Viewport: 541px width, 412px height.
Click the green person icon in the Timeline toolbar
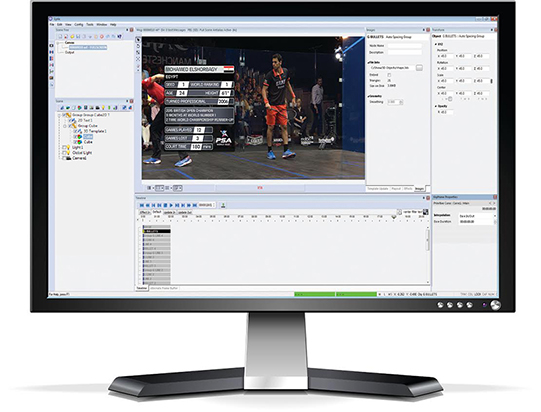click(x=223, y=205)
